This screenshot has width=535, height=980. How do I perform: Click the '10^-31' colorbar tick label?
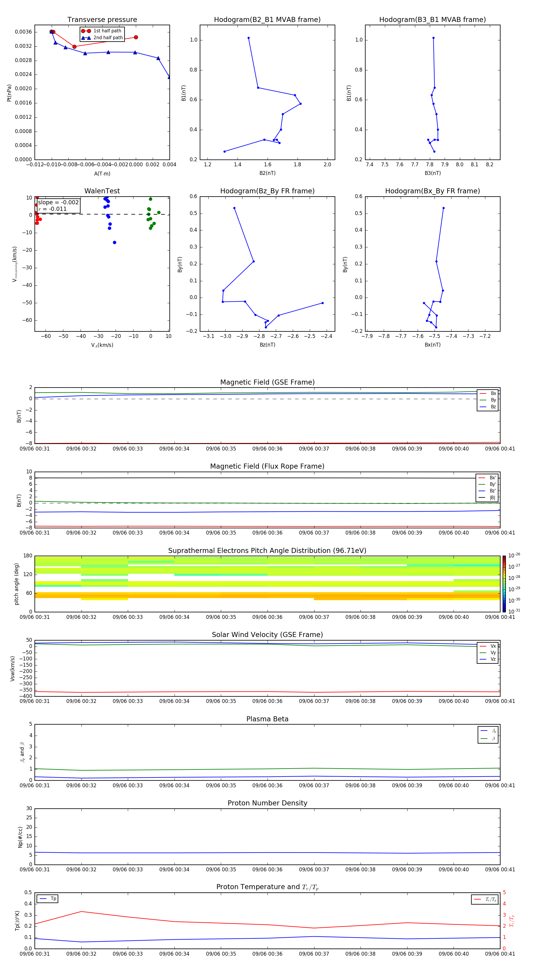[514, 611]
